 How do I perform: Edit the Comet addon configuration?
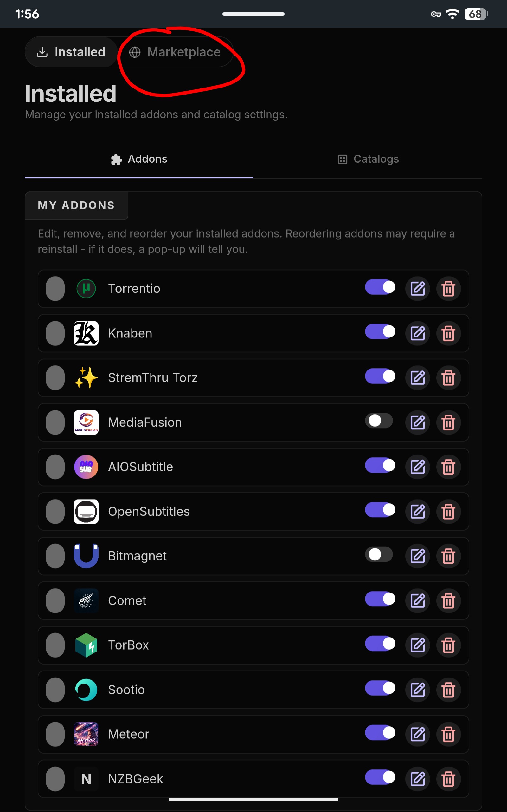pos(417,601)
